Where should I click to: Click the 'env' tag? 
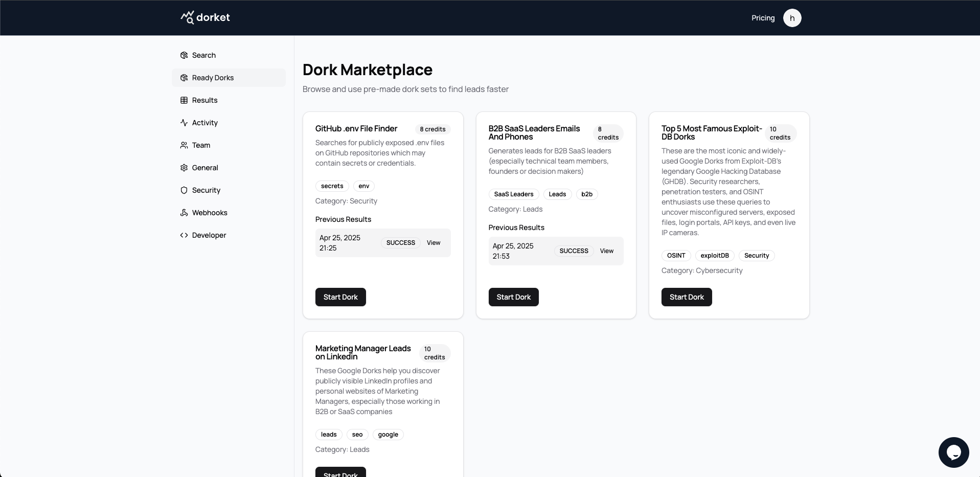coord(364,186)
